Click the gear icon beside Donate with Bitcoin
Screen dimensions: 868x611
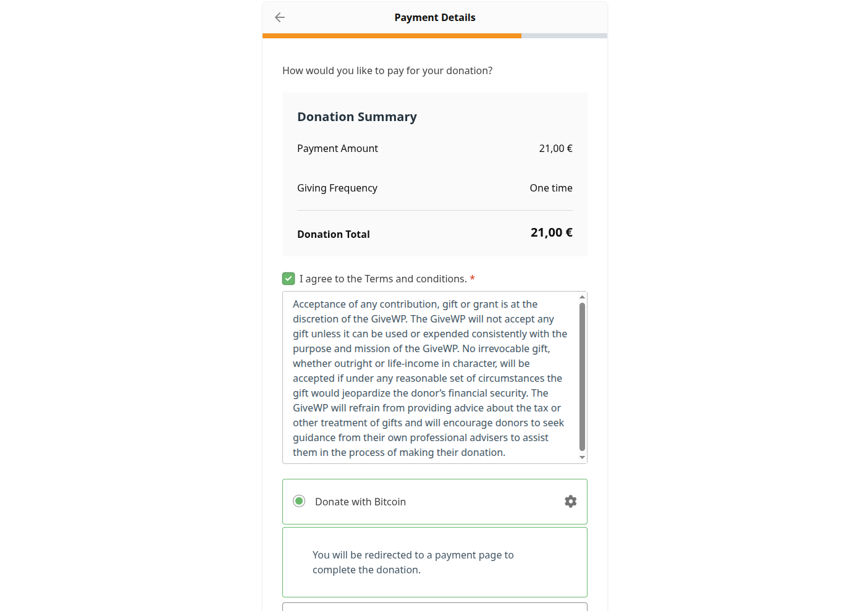(x=570, y=501)
